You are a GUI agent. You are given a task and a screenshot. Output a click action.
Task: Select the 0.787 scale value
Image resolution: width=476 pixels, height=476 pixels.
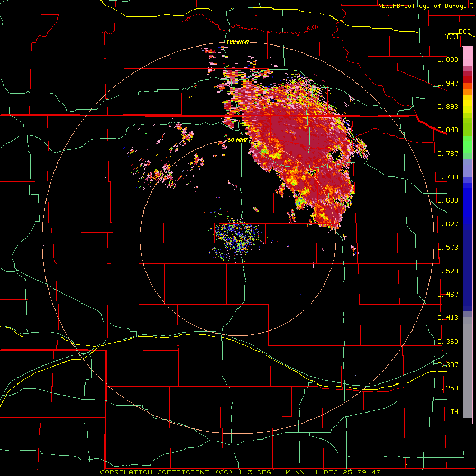[x=448, y=153]
